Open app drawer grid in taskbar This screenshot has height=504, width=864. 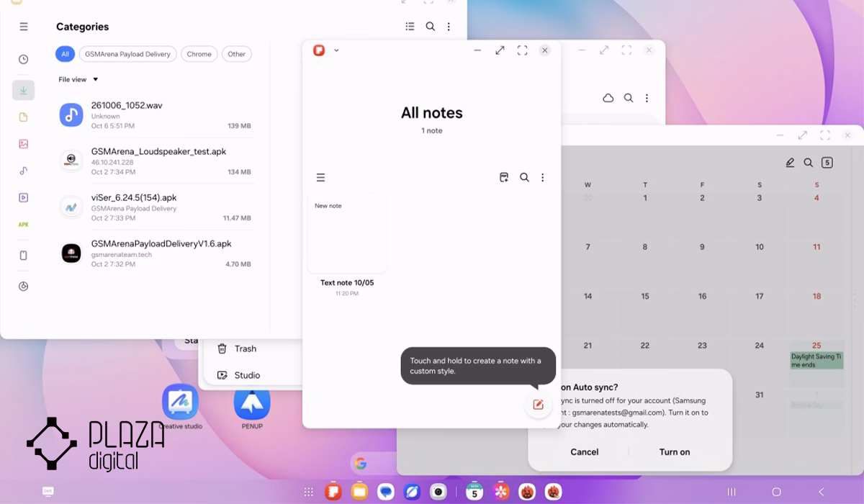click(x=309, y=492)
